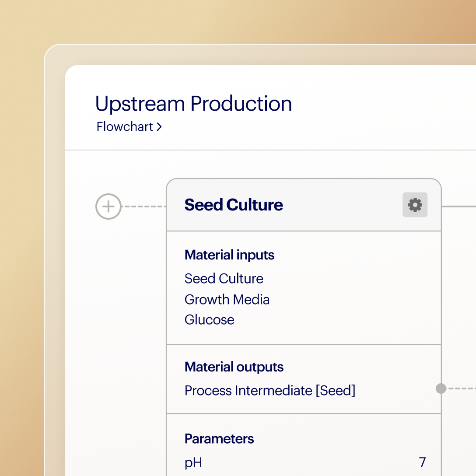The width and height of the screenshot is (476, 476).
Task: Collapse the Material inputs section
Action: pos(229,255)
